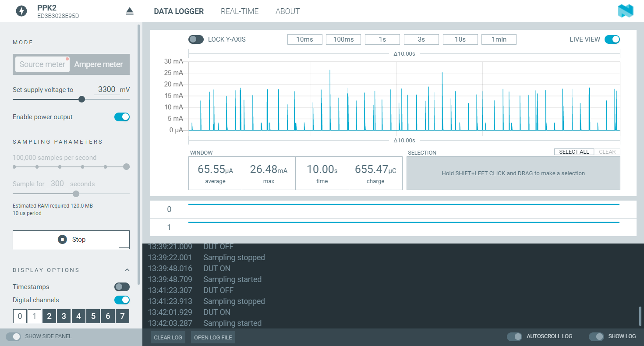Click the Nordic Semiconductor logo
Screen dimensions: 644x346
[626, 11]
